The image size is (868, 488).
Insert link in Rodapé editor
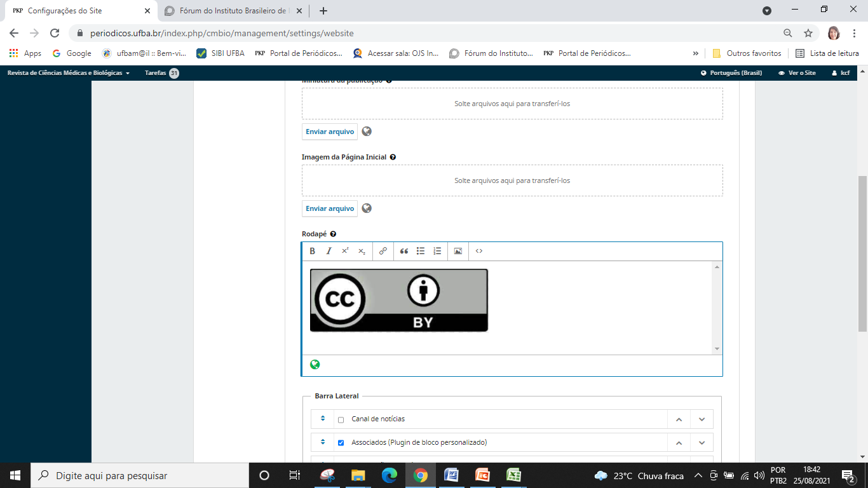pyautogui.click(x=383, y=251)
